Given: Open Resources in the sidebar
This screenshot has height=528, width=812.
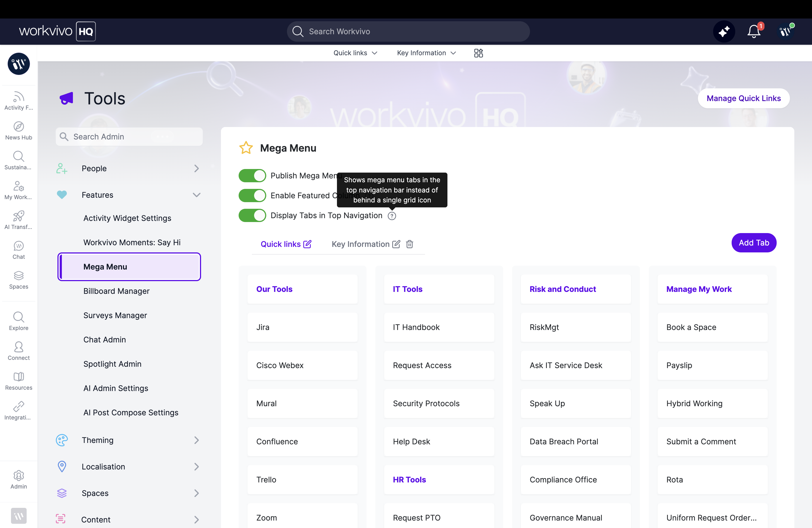Looking at the screenshot, I should (19, 381).
